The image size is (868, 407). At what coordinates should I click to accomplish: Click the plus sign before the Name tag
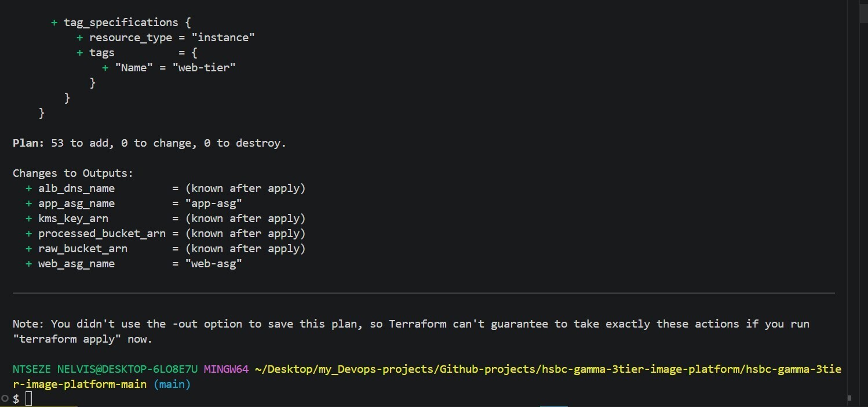pyautogui.click(x=105, y=67)
